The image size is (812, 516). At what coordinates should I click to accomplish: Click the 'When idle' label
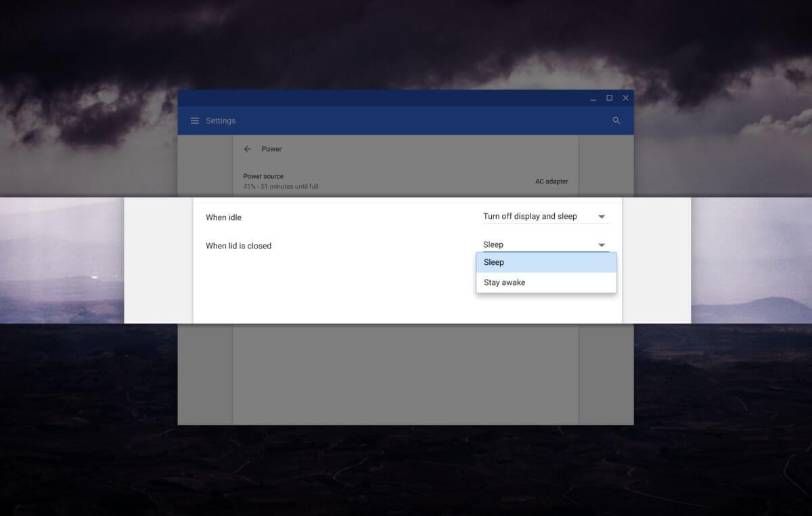223,217
